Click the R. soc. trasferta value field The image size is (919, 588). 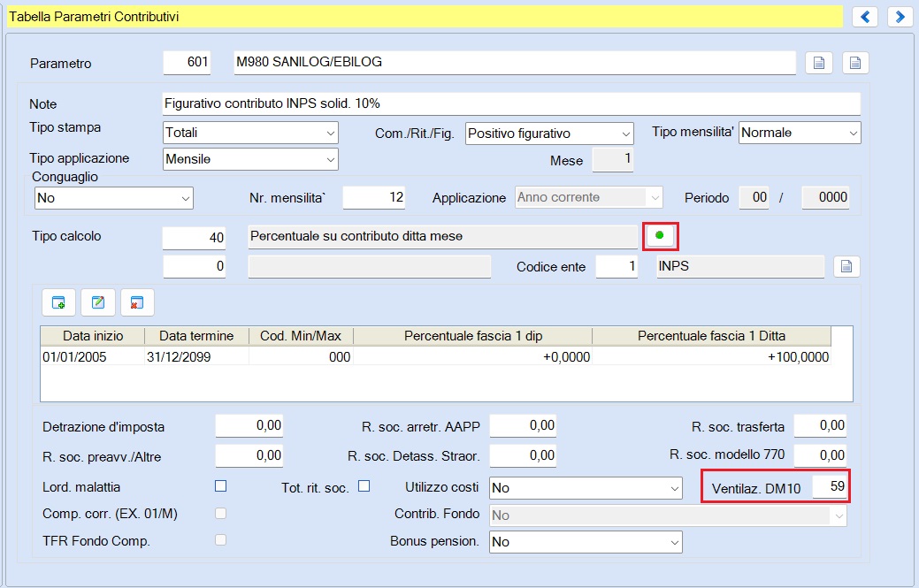click(x=820, y=426)
